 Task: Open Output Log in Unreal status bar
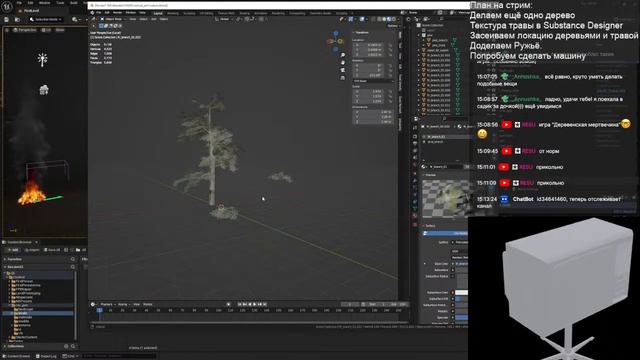click(x=46, y=356)
